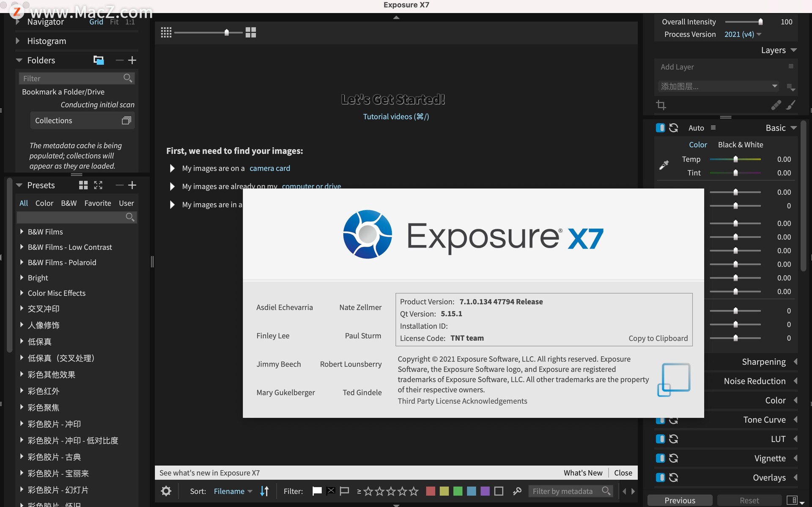812x507 pixels.
Task: Select the B&W presets tab
Action: click(x=69, y=203)
